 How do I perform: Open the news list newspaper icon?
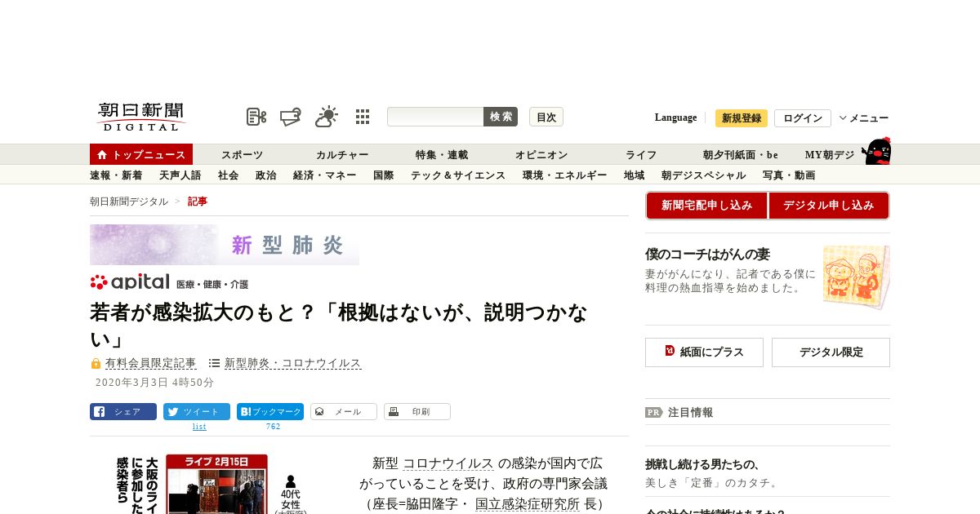[x=256, y=117]
